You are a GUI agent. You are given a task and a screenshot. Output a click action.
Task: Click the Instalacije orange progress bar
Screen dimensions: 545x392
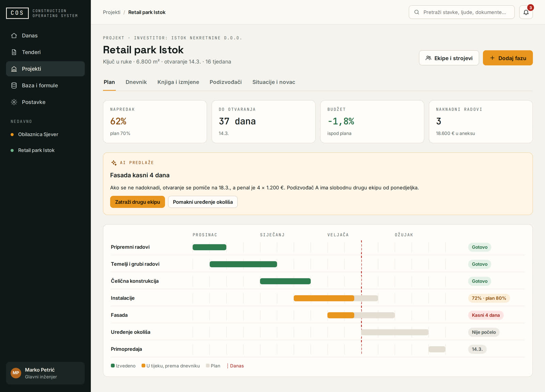pyautogui.click(x=324, y=298)
